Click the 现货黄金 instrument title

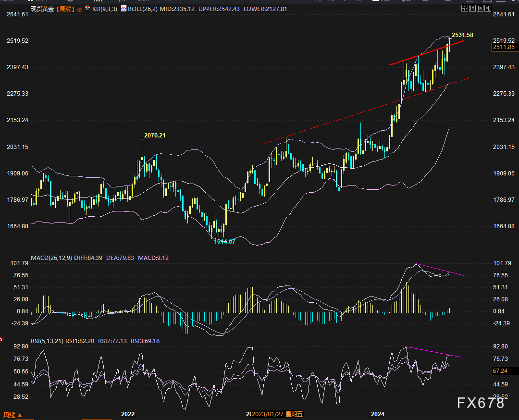point(42,9)
